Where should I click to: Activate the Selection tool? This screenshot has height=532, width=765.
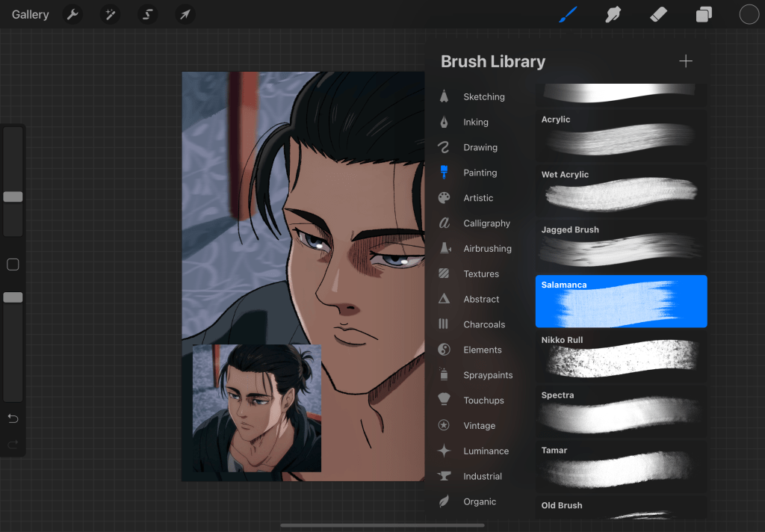click(147, 14)
